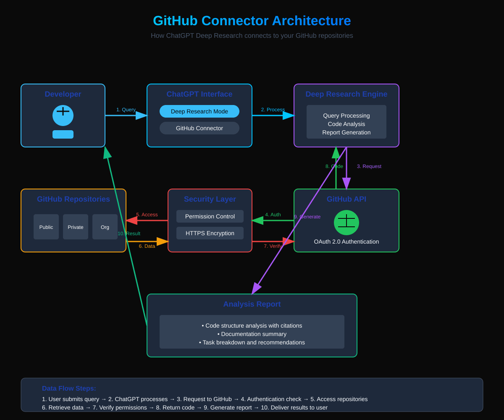
Task: Click the Private repository tile
Action: pyautogui.click(x=76, y=227)
